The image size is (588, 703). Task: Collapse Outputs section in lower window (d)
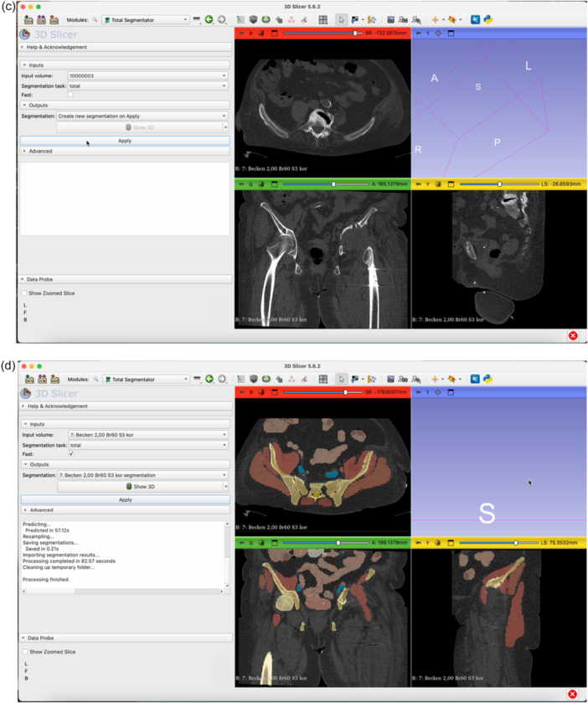pos(126,464)
